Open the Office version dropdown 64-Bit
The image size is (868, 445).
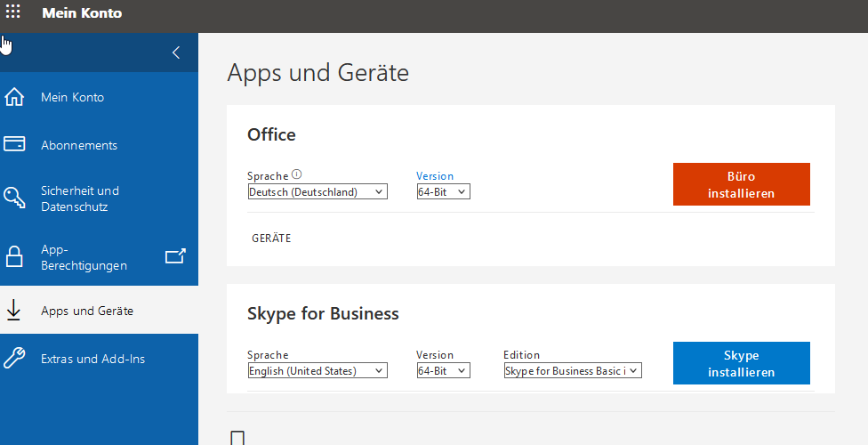[x=444, y=191]
